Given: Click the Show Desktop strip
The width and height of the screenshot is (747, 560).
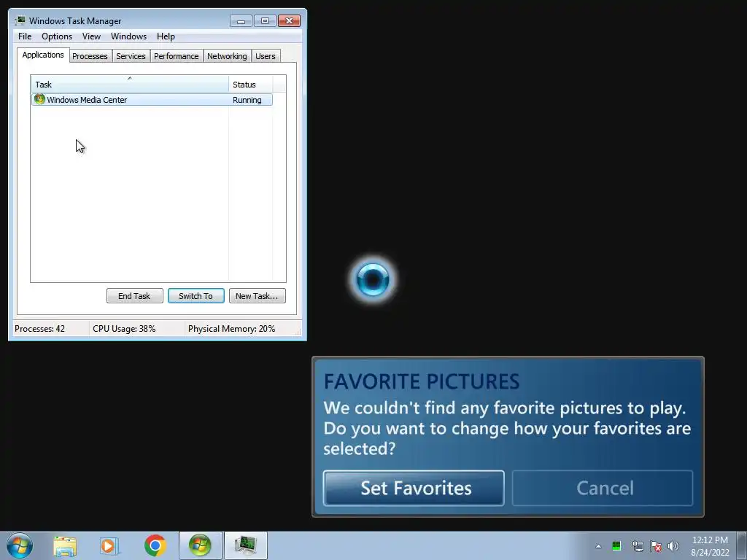Looking at the screenshot, I should tap(742, 545).
